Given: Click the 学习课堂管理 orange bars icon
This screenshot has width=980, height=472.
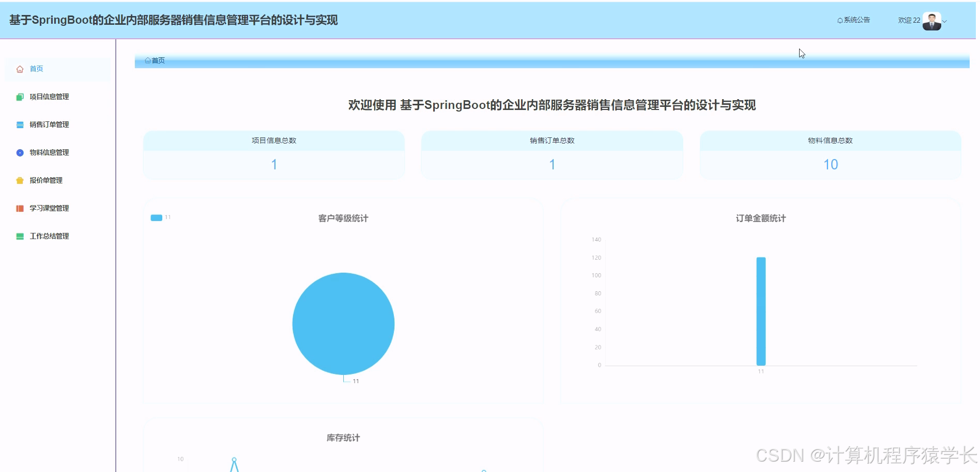Looking at the screenshot, I should pos(20,208).
